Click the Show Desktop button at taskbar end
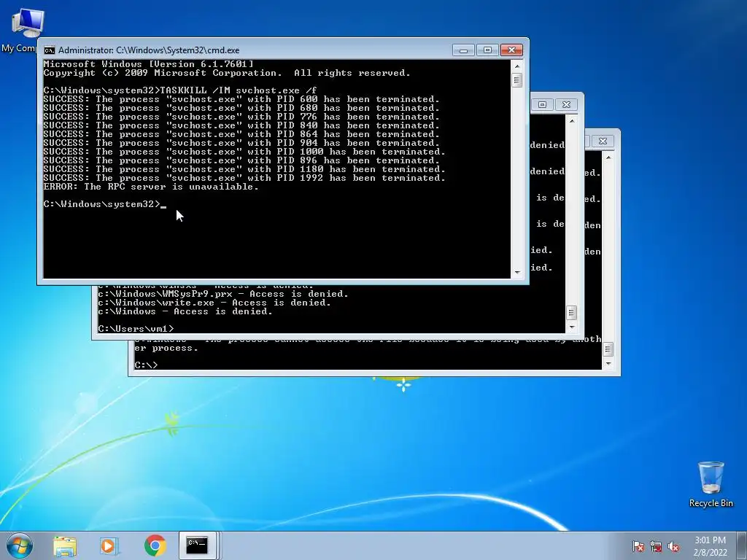747x560 pixels. point(743,545)
